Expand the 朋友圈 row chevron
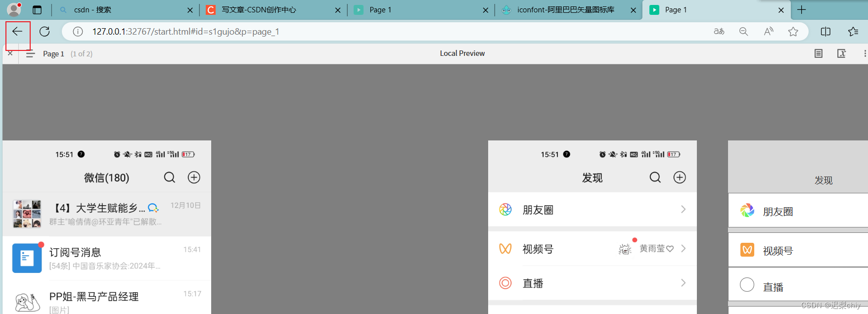This screenshot has height=314, width=868. 683,210
